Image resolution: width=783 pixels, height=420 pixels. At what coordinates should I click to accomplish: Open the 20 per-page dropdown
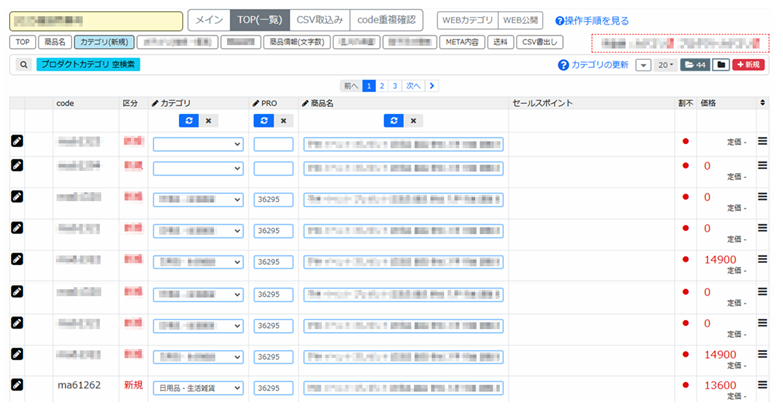click(665, 64)
